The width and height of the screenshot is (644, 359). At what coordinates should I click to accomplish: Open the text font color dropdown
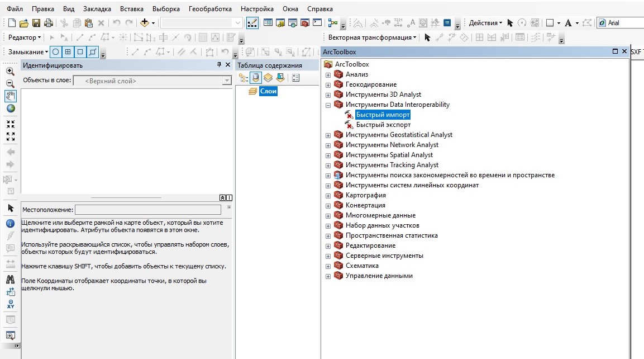tap(576, 23)
